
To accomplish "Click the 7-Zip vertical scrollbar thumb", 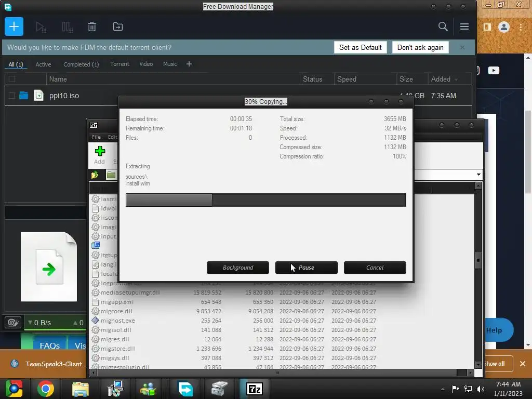I will point(478,261).
